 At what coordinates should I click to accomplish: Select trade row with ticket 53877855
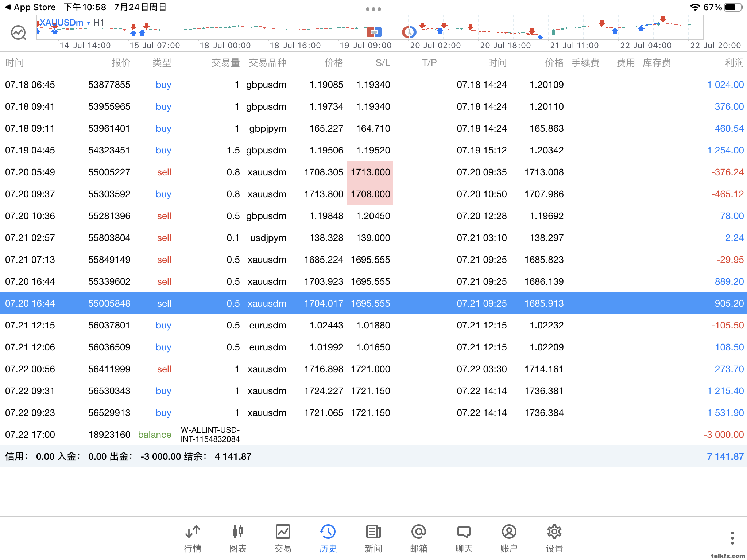click(373, 85)
